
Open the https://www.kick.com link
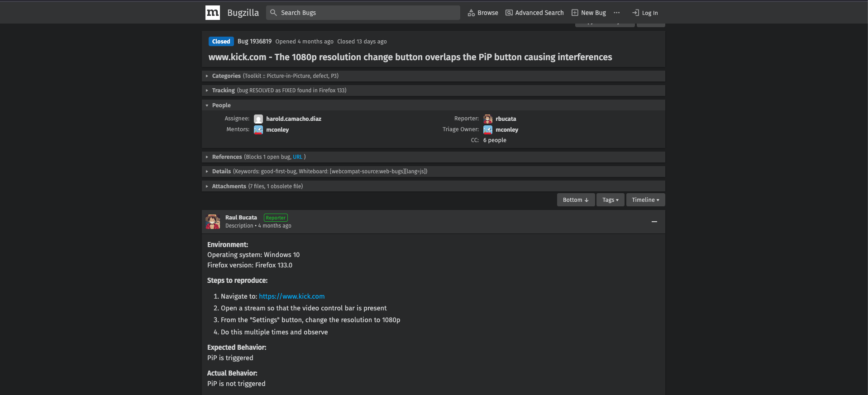point(292,296)
